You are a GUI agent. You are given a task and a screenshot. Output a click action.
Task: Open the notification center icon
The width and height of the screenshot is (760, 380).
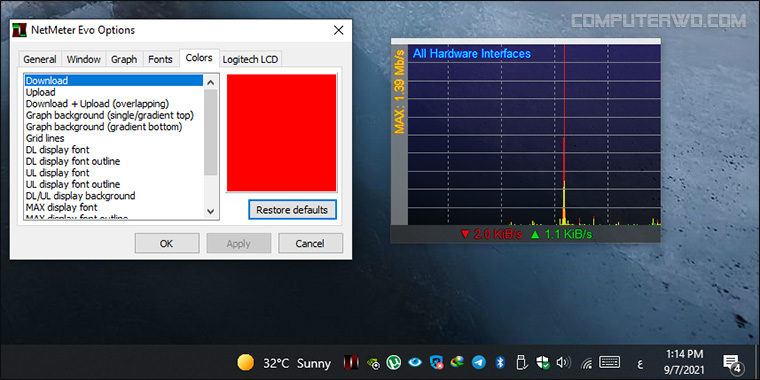point(732,363)
